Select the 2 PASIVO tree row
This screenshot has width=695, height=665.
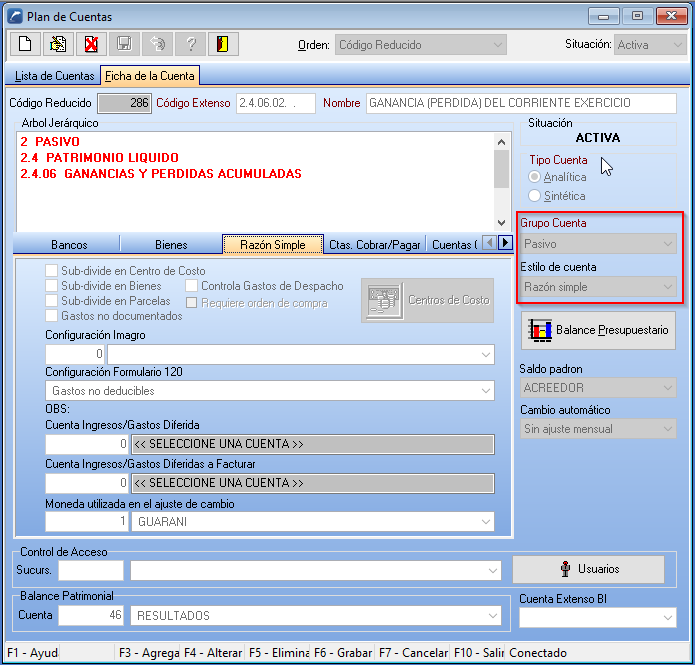pyautogui.click(x=50, y=142)
